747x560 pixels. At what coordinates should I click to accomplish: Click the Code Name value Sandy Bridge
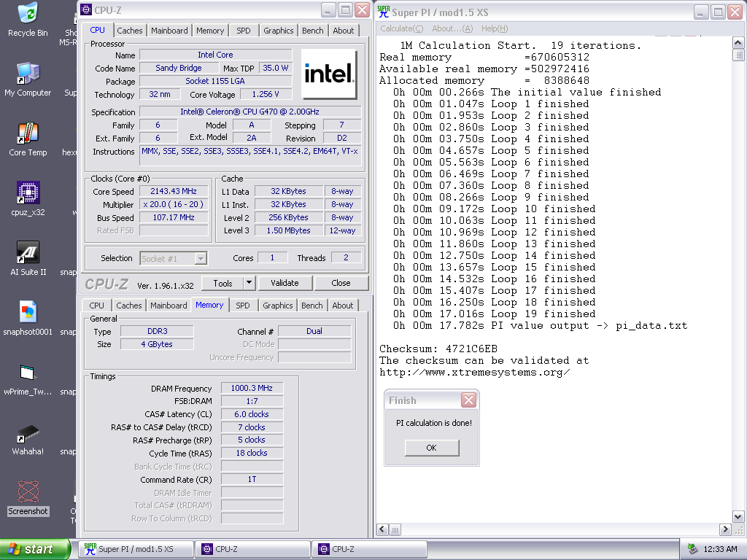tap(179, 68)
